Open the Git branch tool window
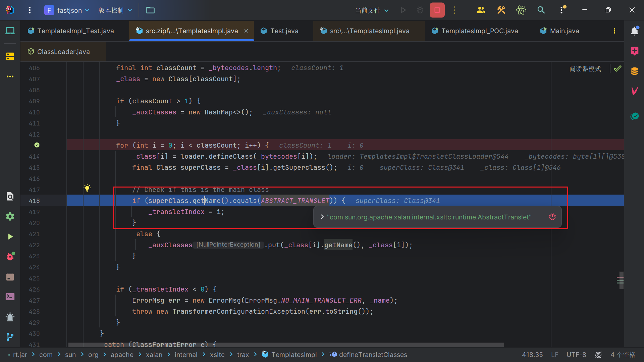The image size is (644, 362). [x=10, y=337]
